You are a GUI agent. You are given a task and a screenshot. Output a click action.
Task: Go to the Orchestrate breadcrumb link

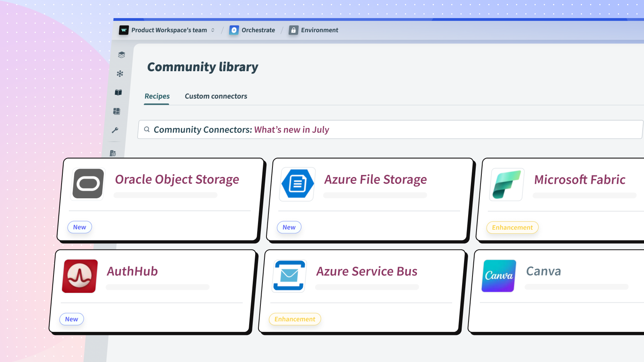click(x=258, y=30)
